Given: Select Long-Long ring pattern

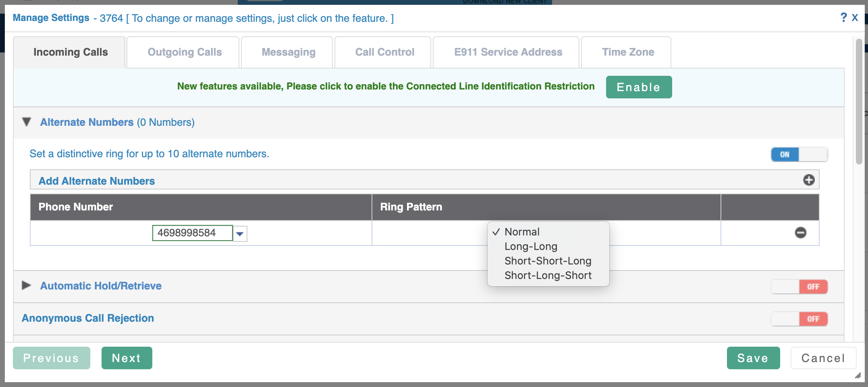Looking at the screenshot, I should (x=531, y=246).
